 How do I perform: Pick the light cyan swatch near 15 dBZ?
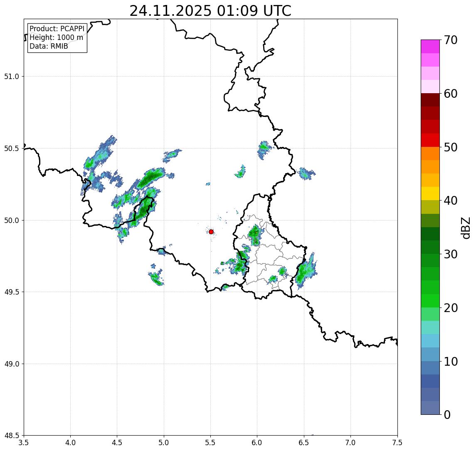[430, 341]
